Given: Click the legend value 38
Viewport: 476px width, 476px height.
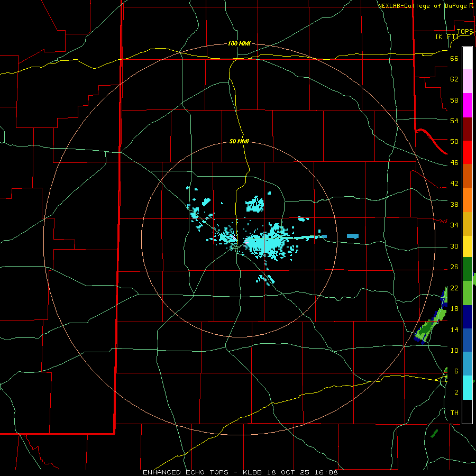Looking at the screenshot, I should click(x=454, y=204).
